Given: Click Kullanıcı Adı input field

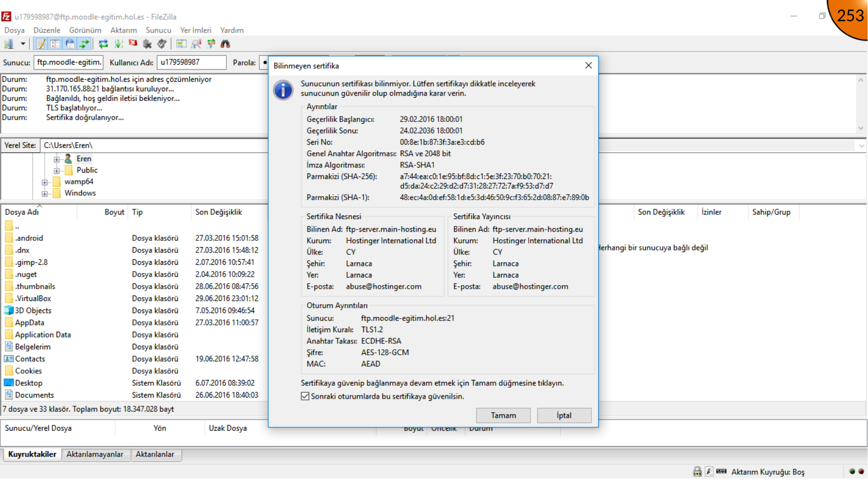Looking at the screenshot, I should coord(192,62).
